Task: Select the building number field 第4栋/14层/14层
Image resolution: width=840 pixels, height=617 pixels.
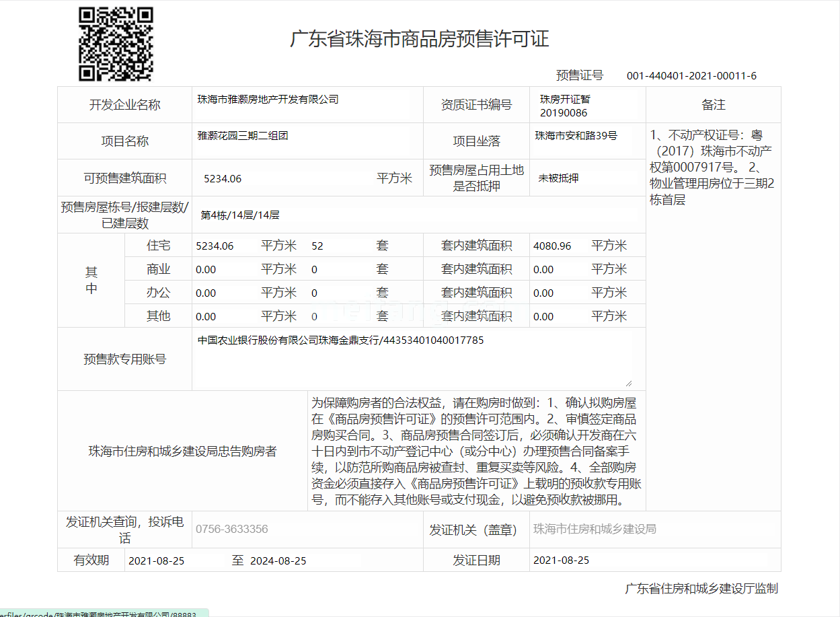Action: (x=240, y=215)
